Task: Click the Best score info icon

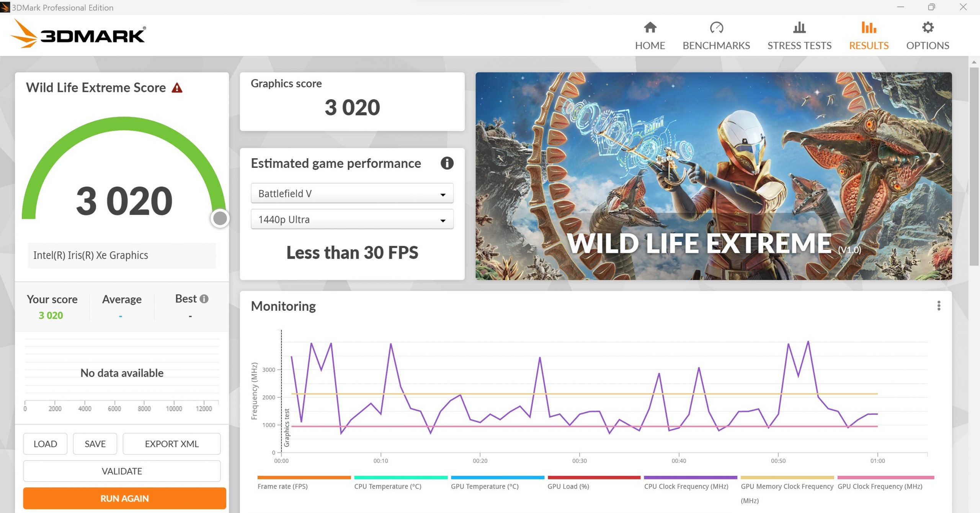Action: (204, 299)
